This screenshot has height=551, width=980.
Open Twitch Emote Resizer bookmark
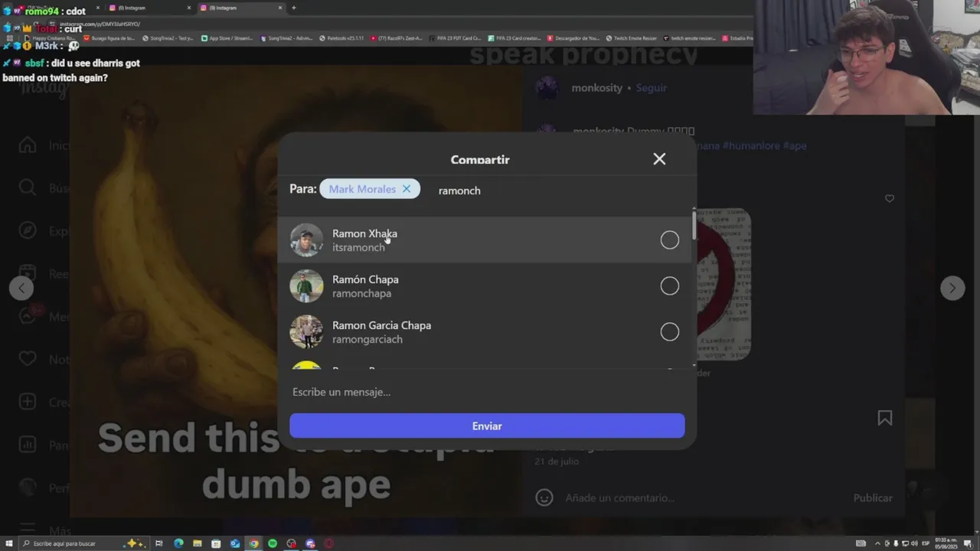pyautogui.click(x=632, y=37)
